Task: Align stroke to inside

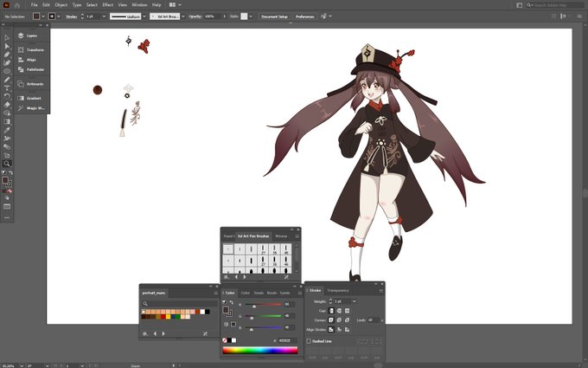Action: [x=339, y=329]
